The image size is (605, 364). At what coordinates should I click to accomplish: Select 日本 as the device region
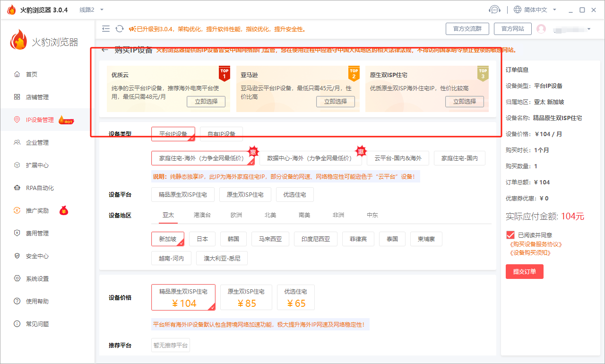click(x=202, y=239)
